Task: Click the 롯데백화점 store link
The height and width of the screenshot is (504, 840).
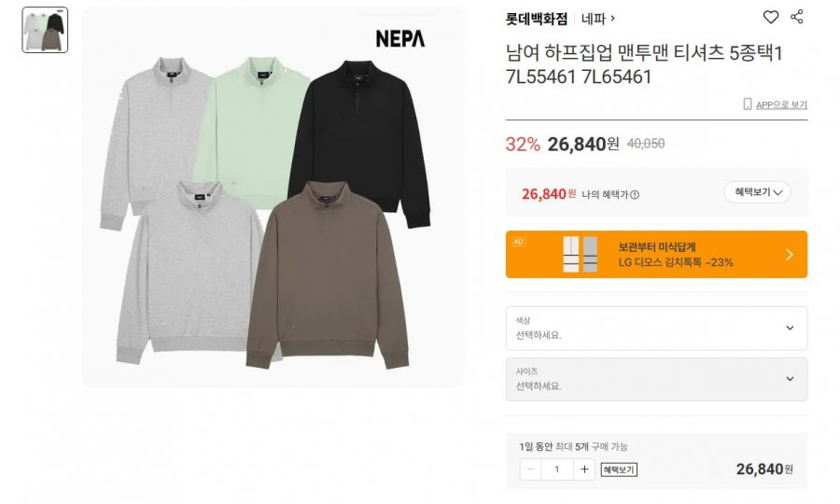Action: [x=537, y=20]
